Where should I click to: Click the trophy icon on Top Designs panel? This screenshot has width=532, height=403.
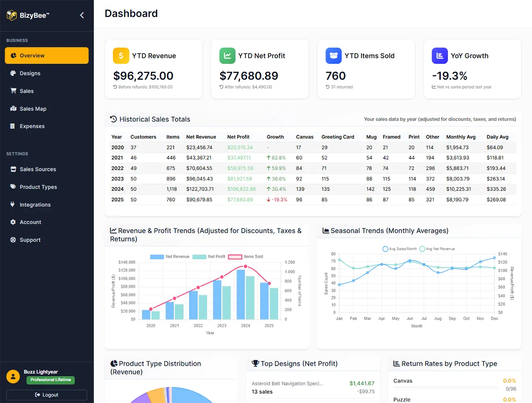[x=255, y=363]
